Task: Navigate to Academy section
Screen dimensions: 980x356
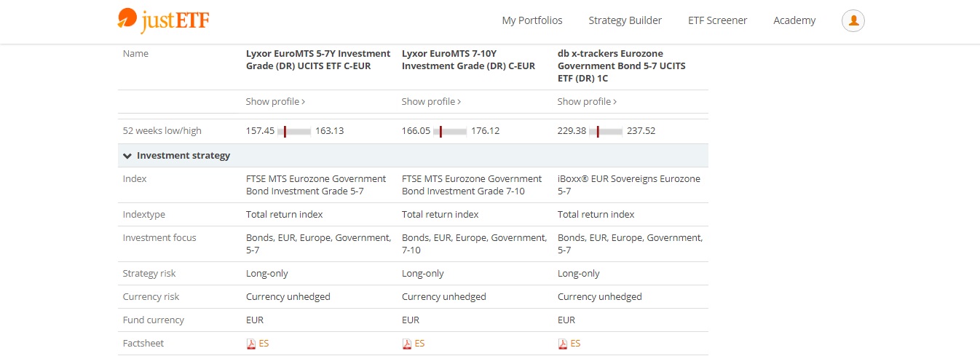Action: (x=794, y=20)
